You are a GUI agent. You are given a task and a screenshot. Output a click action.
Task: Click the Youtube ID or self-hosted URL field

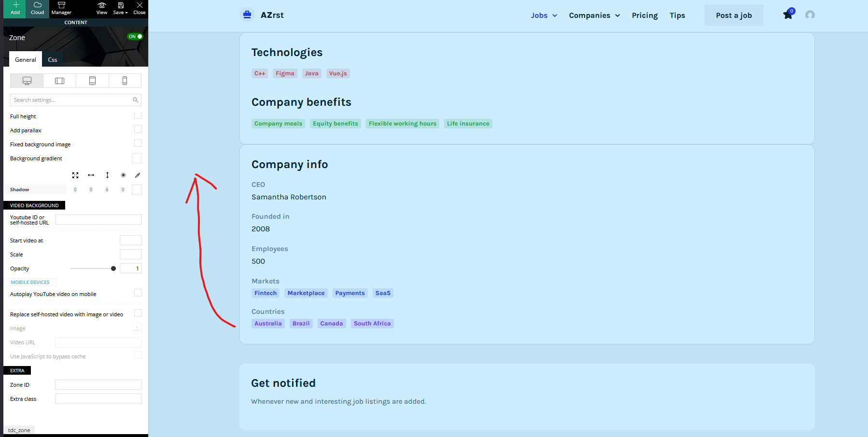[98, 219]
